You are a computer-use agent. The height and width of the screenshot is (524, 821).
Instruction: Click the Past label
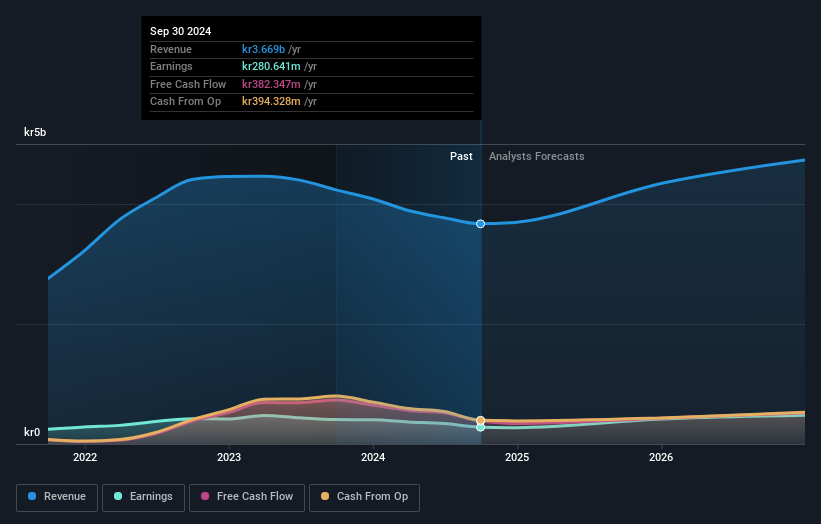click(461, 157)
